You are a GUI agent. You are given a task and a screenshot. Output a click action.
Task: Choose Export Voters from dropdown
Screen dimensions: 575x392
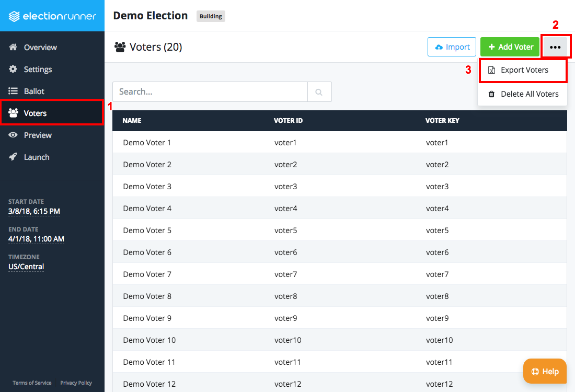[x=524, y=70]
